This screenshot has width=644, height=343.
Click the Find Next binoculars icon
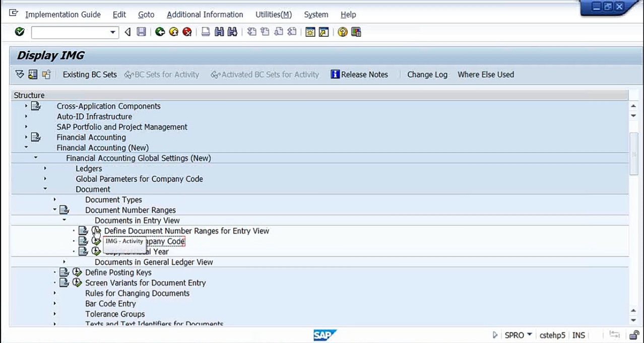(232, 32)
